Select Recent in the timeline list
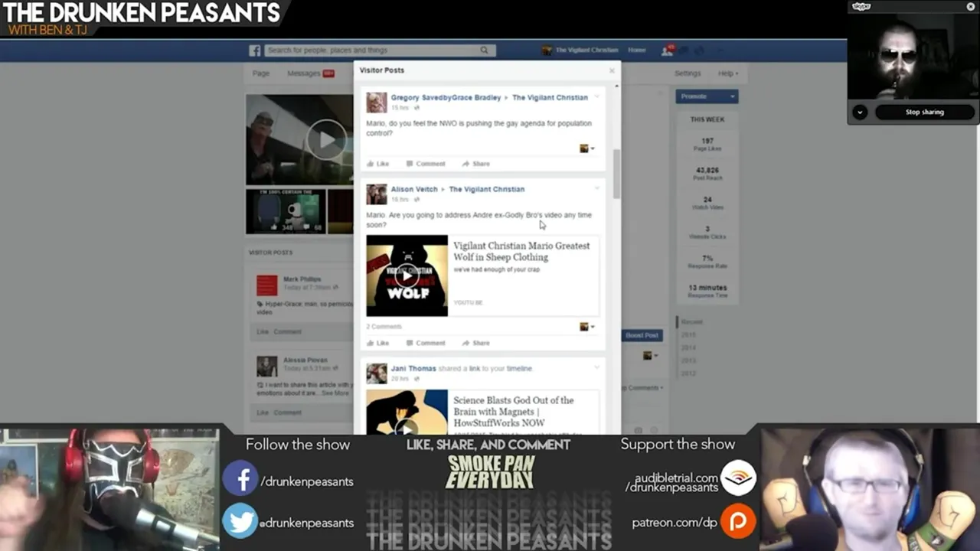This screenshot has width=980, height=551. click(x=691, y=322)
